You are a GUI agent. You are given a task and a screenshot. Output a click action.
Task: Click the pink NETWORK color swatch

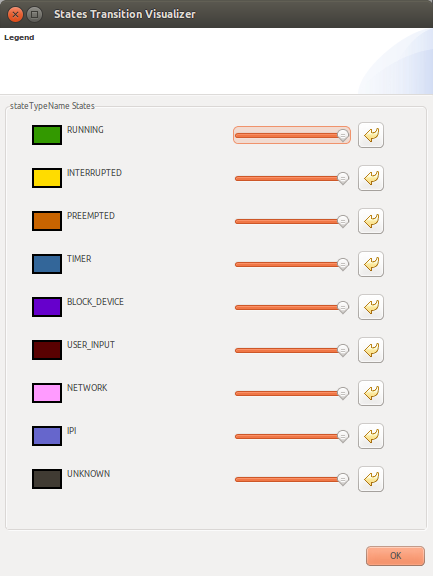pos(47,393)
